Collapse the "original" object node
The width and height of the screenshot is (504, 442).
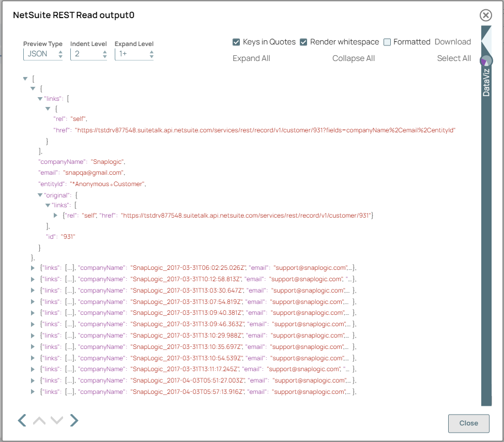[x=40, y=195]
